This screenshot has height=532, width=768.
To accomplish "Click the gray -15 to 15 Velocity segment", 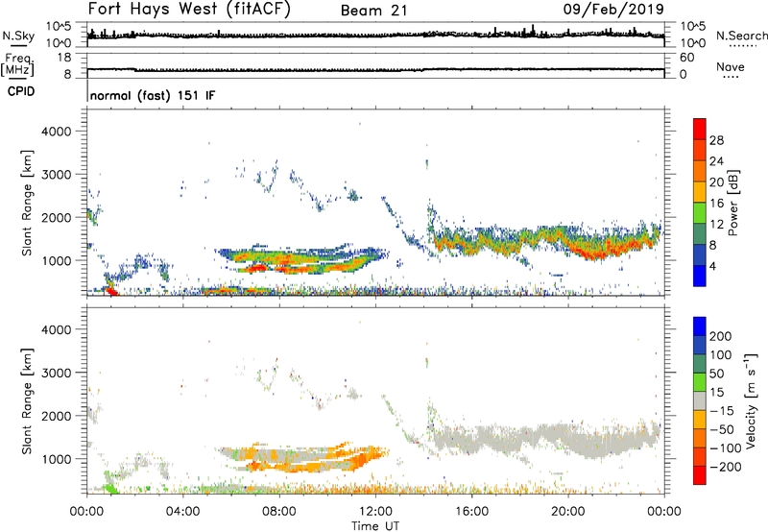I will [x=700, y=400].
